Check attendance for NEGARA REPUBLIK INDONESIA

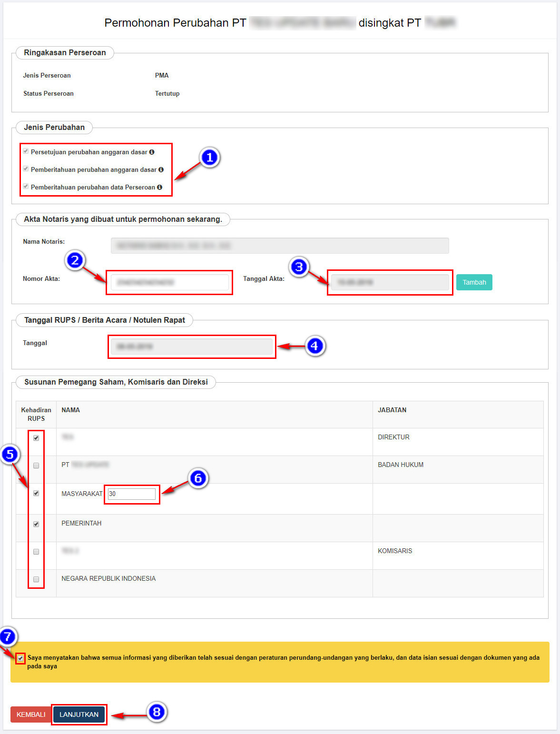tap(36, 579)
